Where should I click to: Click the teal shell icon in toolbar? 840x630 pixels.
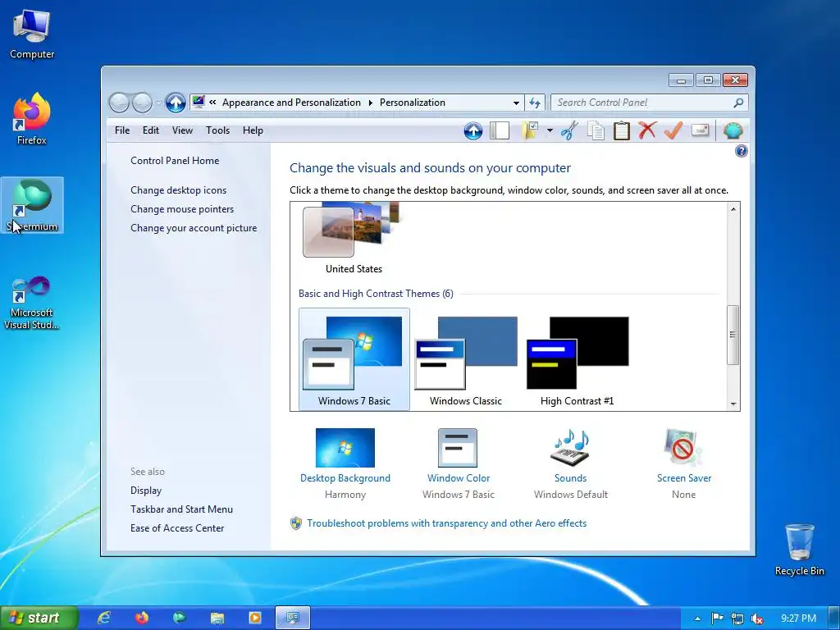(733, 130)
